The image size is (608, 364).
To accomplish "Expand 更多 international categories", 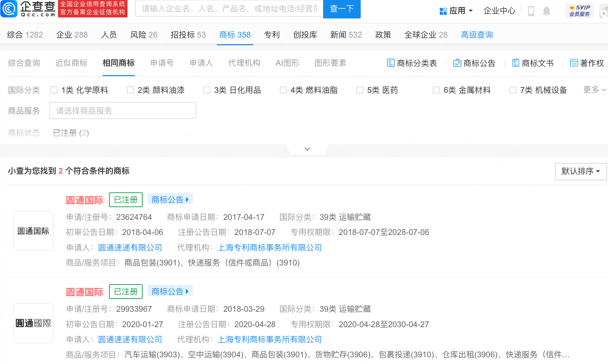I will coord(595,89).
